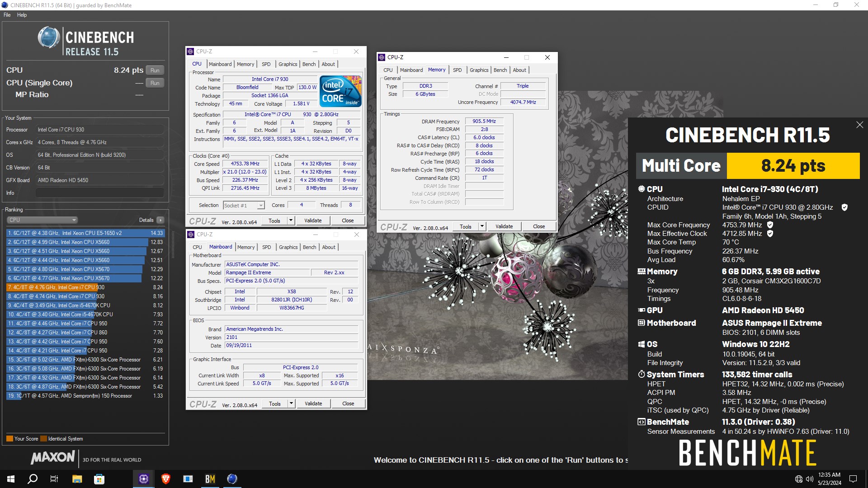Click the Rampage II Extreme model field
The width and height of the screenshot is (868, 488).
267,273
